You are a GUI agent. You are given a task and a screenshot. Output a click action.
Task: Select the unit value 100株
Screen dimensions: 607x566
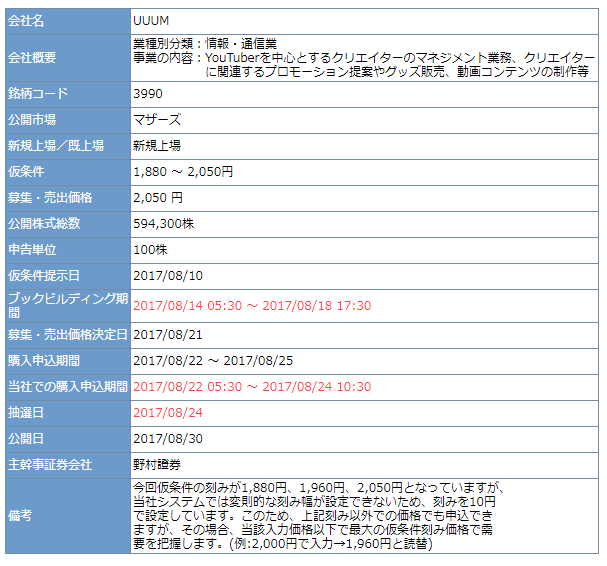(x=150, y=250)
